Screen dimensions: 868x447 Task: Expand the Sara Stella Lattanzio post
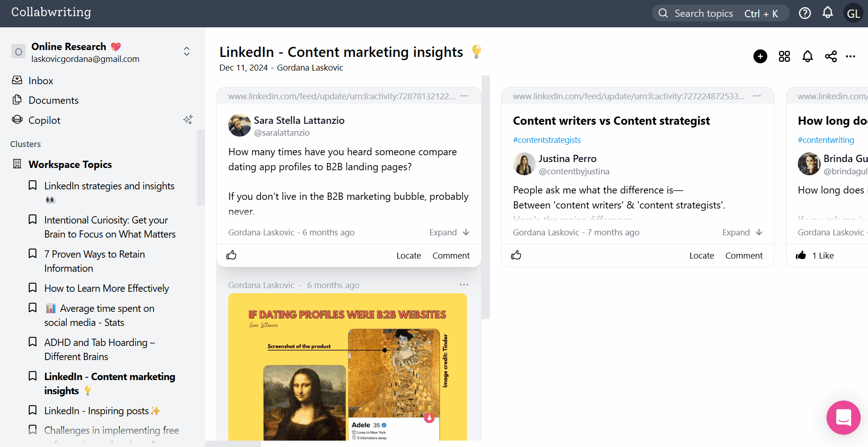coord(449,233)
